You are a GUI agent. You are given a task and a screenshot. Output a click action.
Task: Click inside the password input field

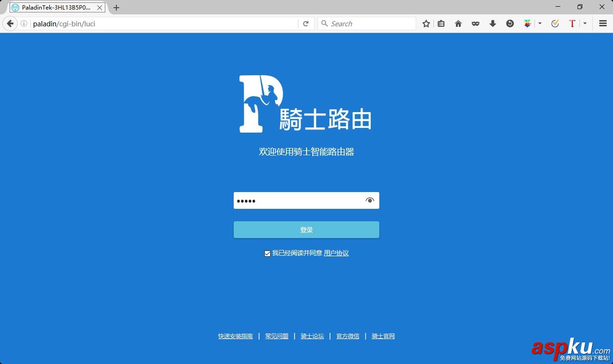pos(297,200)
